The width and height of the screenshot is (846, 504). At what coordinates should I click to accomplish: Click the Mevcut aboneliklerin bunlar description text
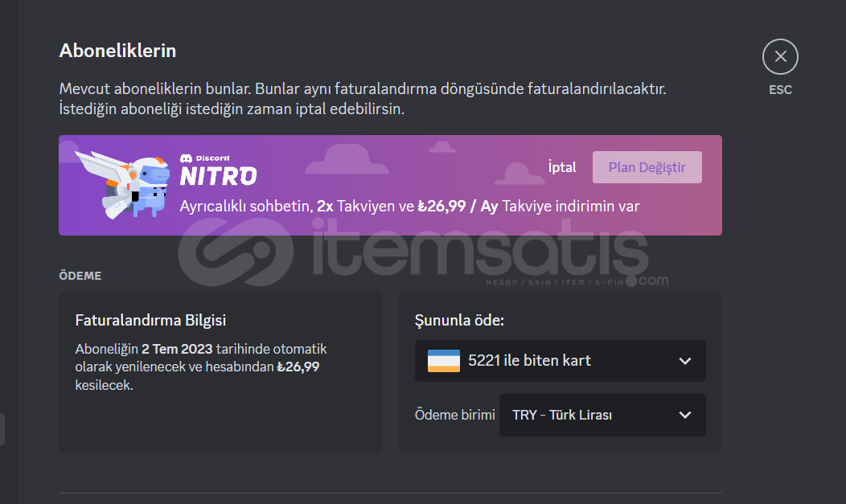363,99
